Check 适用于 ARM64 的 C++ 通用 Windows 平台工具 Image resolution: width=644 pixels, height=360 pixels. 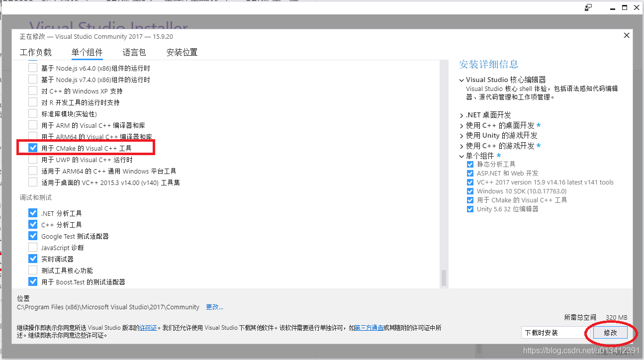tap(33, 171)
